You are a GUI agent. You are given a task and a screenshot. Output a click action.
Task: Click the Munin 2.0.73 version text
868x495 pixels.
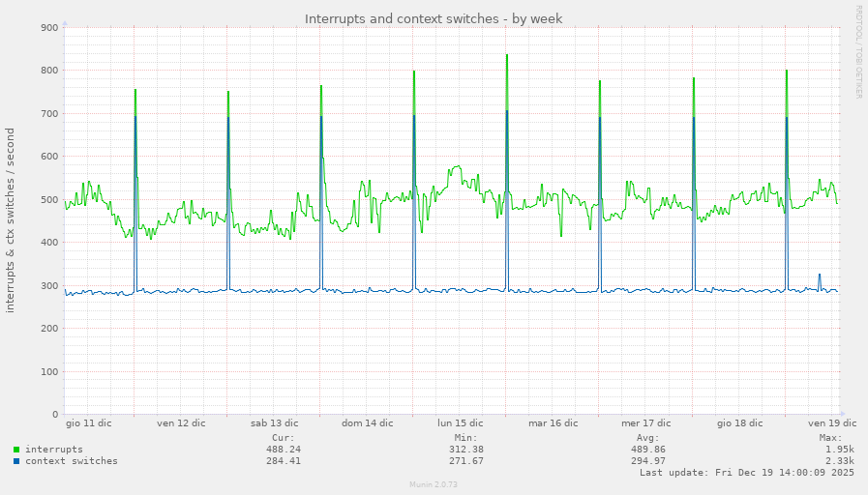[x=434, y=482]
